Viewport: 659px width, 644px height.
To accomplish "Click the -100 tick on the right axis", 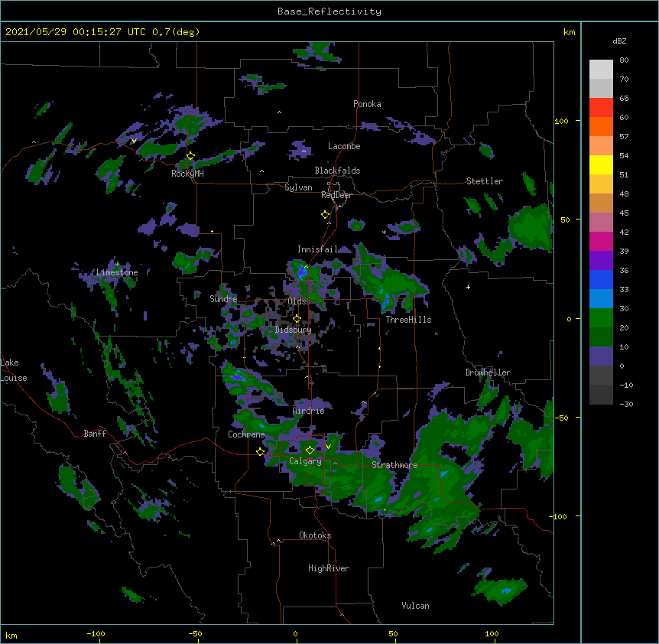I will (x=558, y=516).
